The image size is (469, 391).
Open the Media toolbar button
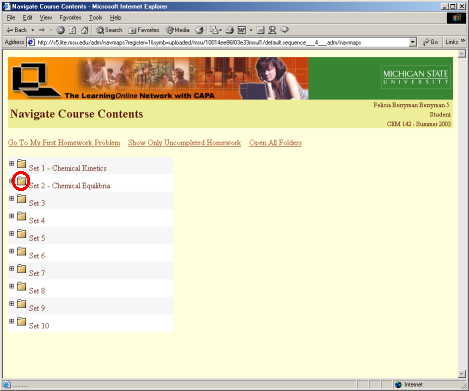tap(178, 30)
